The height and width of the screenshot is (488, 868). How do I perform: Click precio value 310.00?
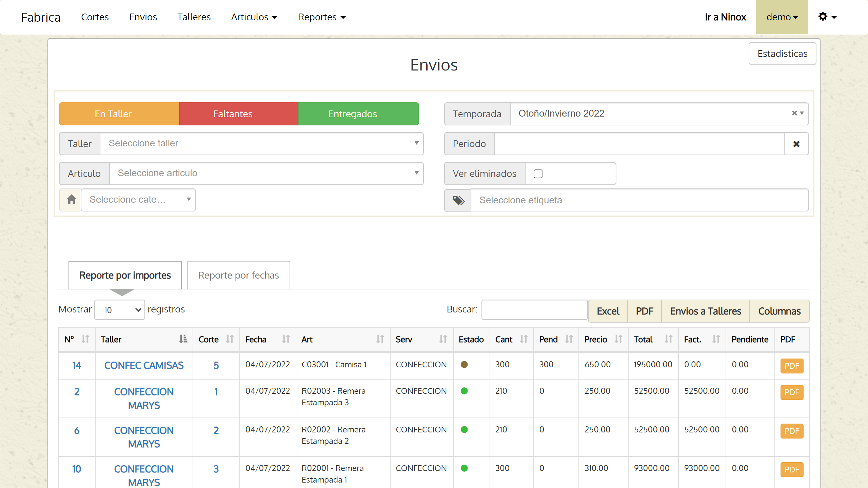pos(596,468)
